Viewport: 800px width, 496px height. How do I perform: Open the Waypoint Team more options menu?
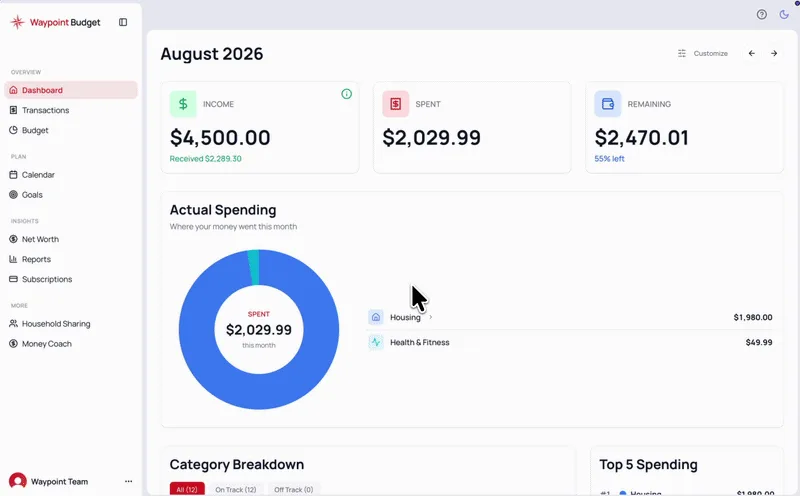click(129, 481)
